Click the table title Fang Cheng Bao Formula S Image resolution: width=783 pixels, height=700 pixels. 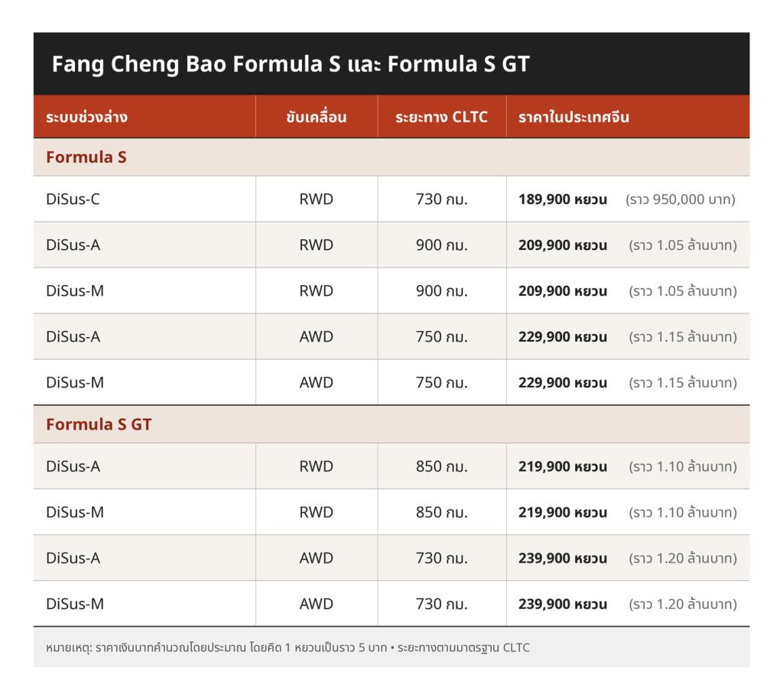coord(290,65)
